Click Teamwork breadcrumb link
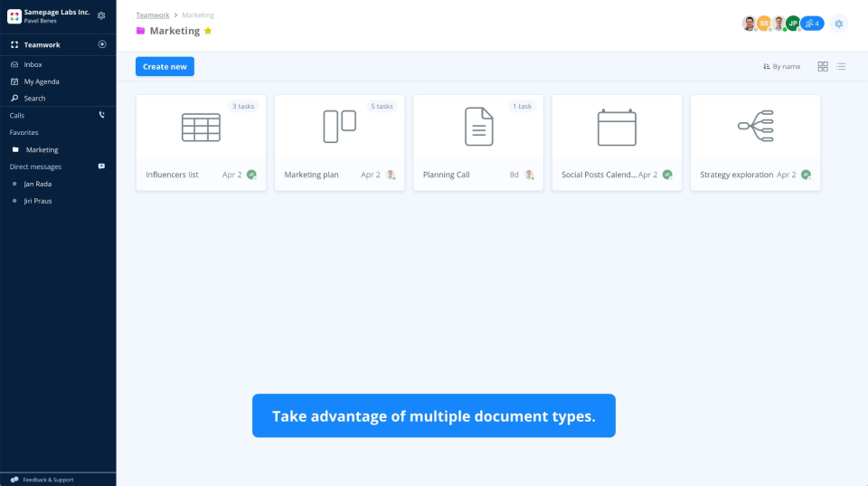This screenshot has height=486, width=868. pos(153,15)
